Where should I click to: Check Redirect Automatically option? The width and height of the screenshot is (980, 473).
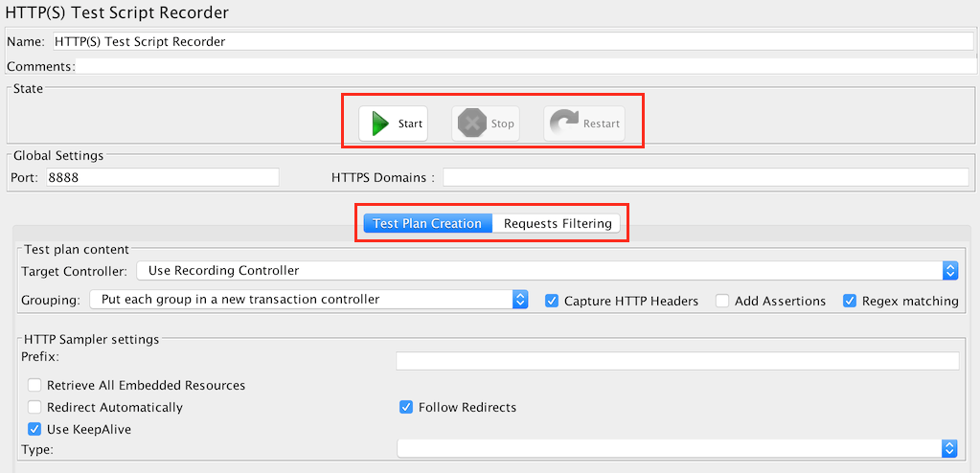[34, 407]
